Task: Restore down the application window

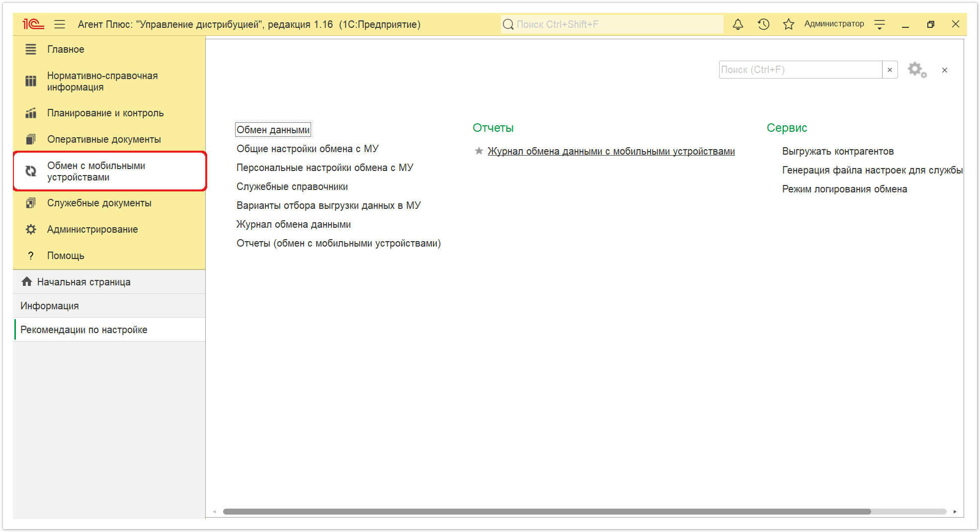Action: tap(930, 24)
